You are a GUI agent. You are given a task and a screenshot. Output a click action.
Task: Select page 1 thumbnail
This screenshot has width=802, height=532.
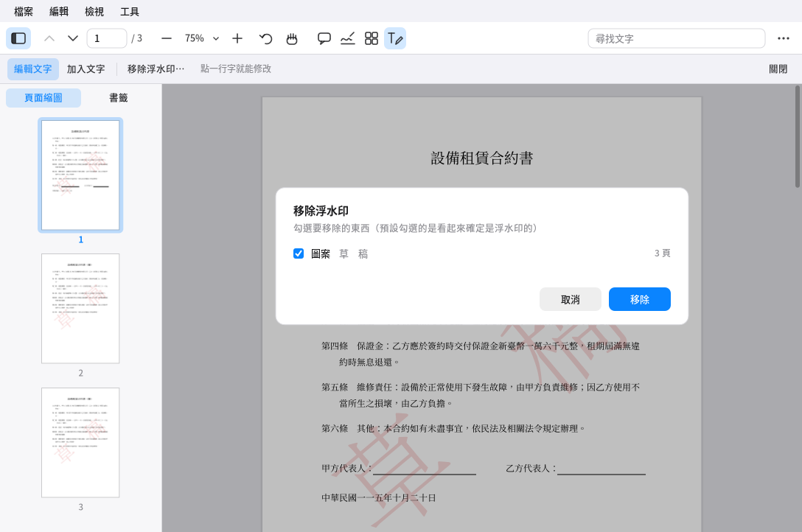pyautogui.click(x=80, y=175)
